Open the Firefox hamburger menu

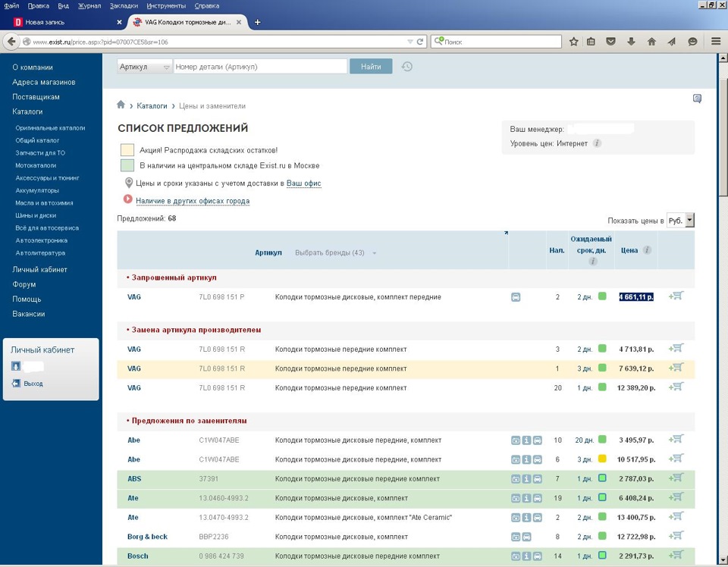click(716, 41)
